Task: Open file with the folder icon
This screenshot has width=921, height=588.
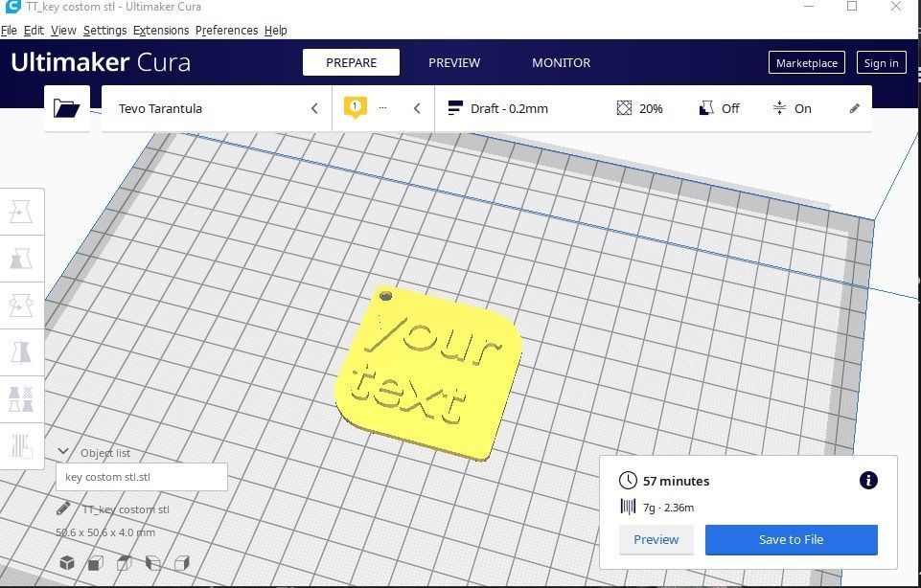Action: [x=67, y=108]
